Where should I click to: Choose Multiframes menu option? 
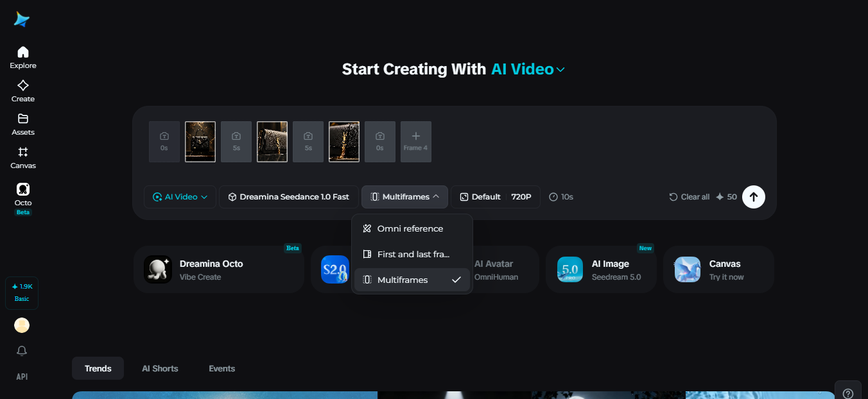tap(412, 280)
